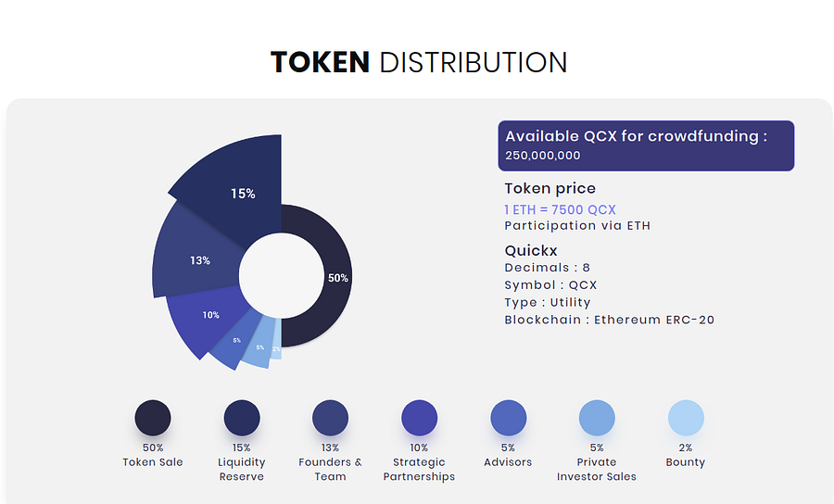This screenshot has width=834, height=504.
Task: Click the 13% Founders & Team legend circle
Action: pos(330,418)
